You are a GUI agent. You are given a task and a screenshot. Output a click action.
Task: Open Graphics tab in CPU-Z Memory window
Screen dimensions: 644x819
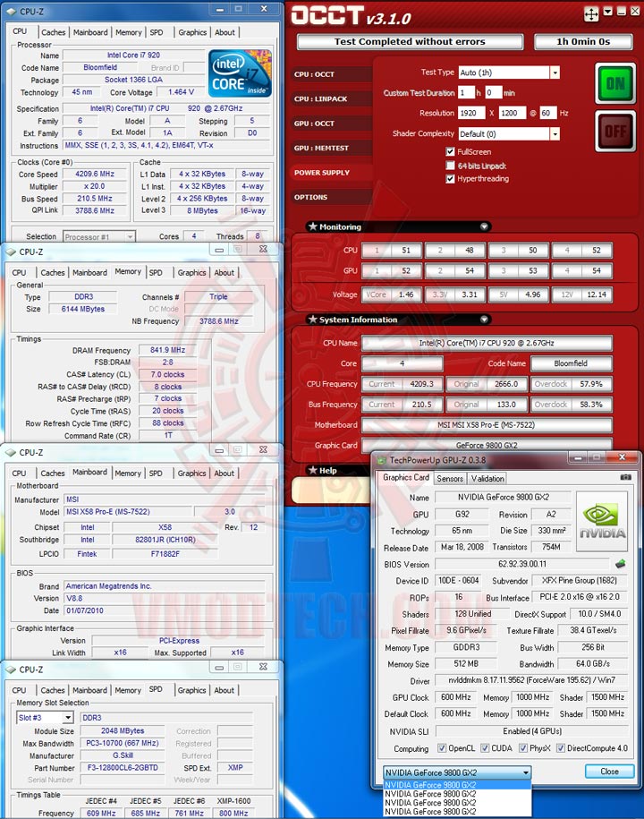tap(191, 272)
